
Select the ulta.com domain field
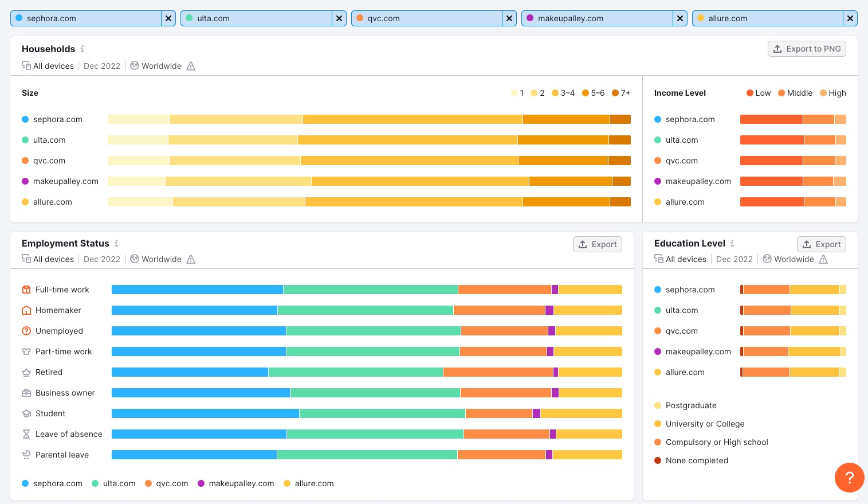tap(256, 18)
